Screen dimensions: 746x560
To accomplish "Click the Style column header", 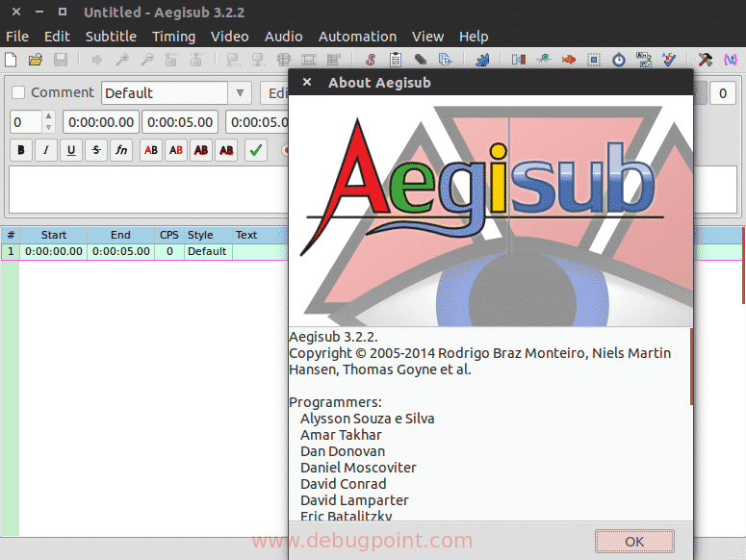I will click(x=208, y=235).
